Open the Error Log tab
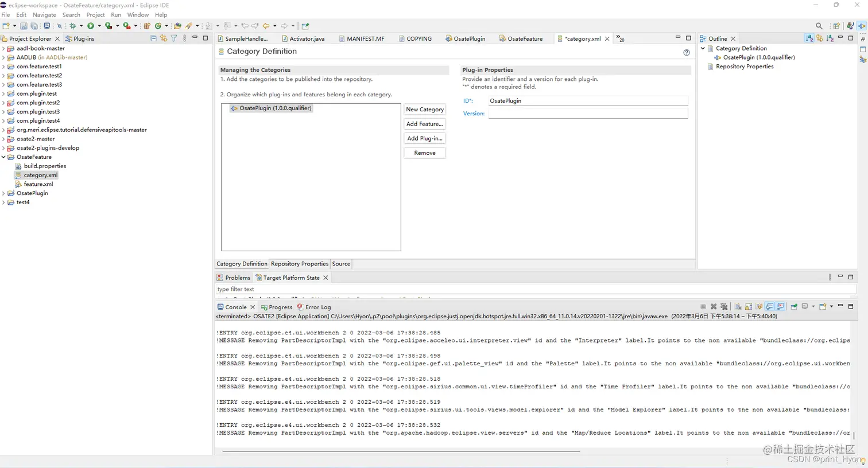 coord(314,307)
